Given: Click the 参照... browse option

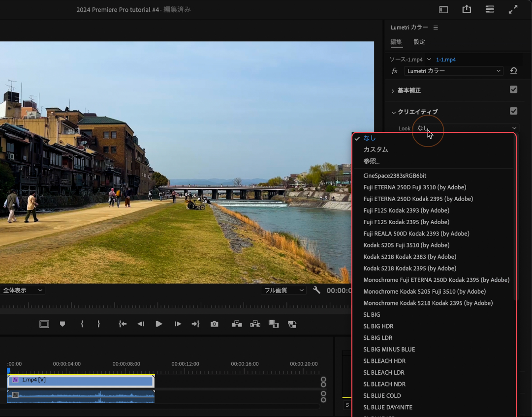Looking at the screenshot, I should tap(372, 161).
